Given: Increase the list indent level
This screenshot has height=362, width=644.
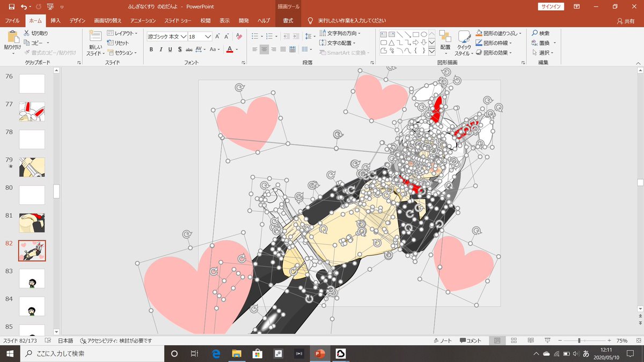Looking at the screenshot, I should (295, 36).
